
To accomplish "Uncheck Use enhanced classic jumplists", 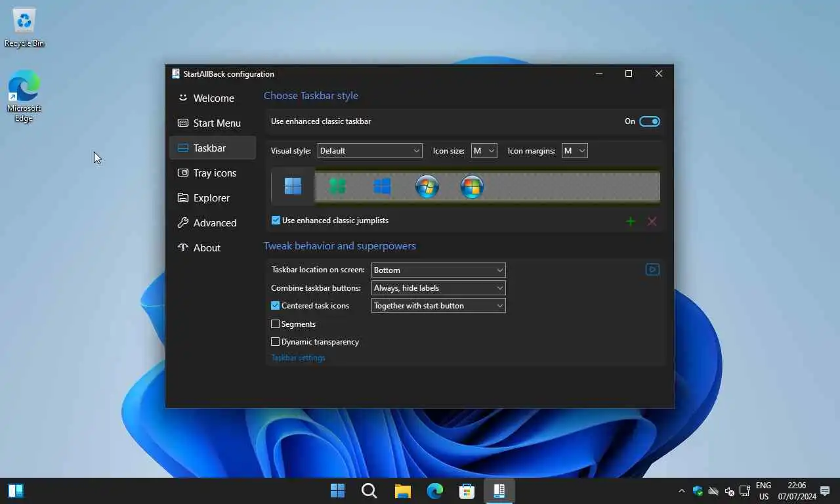I will point(276,220).
